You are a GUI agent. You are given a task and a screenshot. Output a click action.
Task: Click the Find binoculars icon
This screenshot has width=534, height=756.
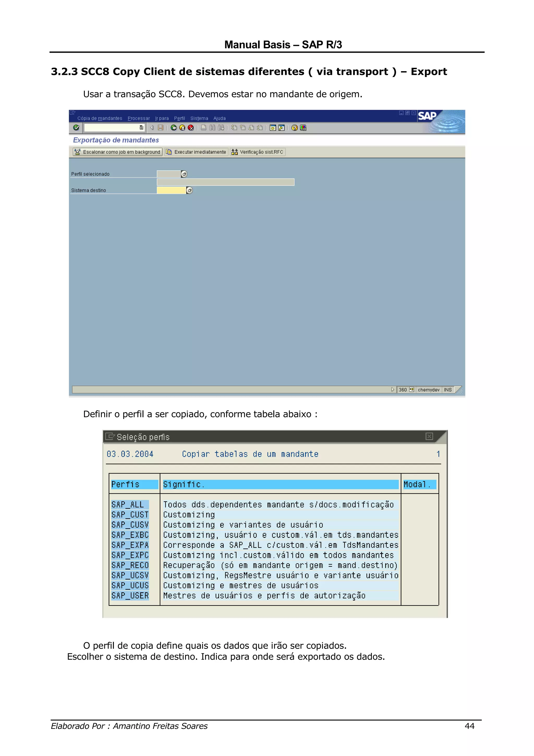point(212,127)
